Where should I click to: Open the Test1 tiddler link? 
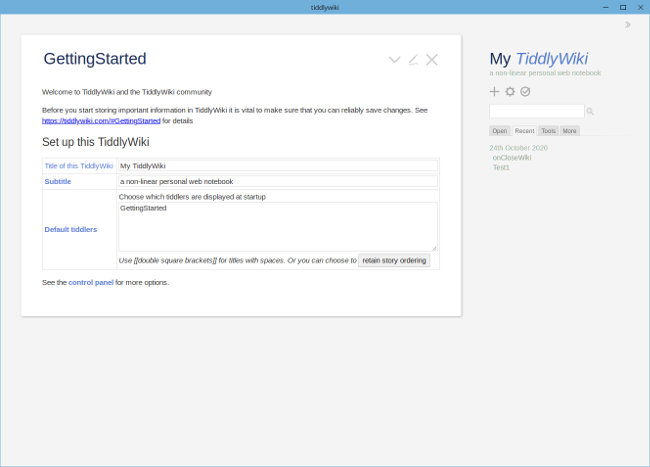point(501,167)
